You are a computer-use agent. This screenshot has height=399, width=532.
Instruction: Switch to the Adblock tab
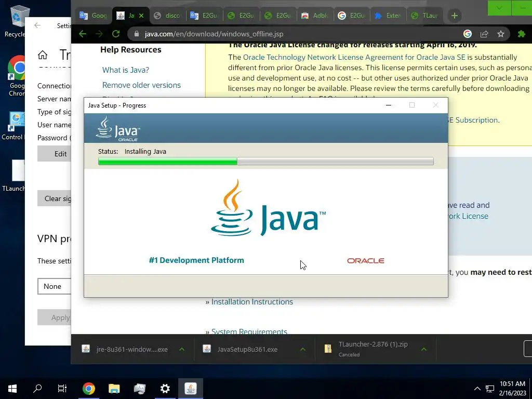click(315, 16)
